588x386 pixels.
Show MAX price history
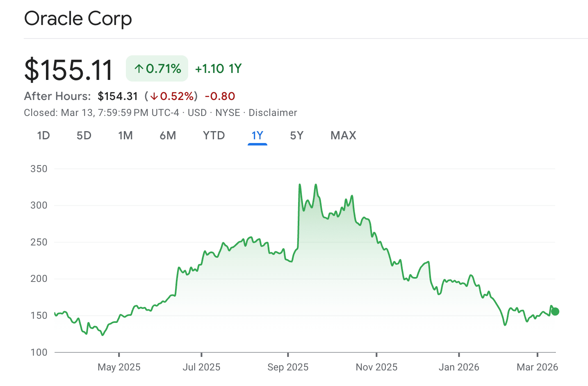pyautogui.click(x=343, y=136)
